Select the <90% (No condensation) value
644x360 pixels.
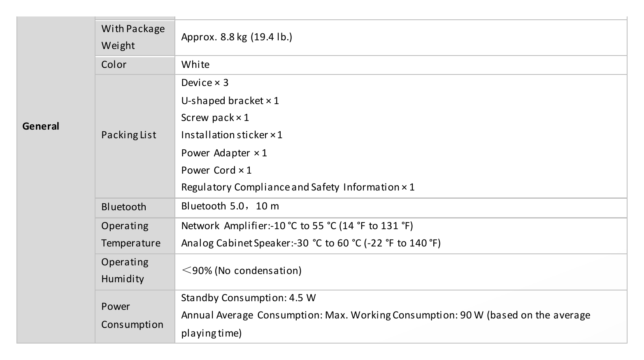pos(242,271)
